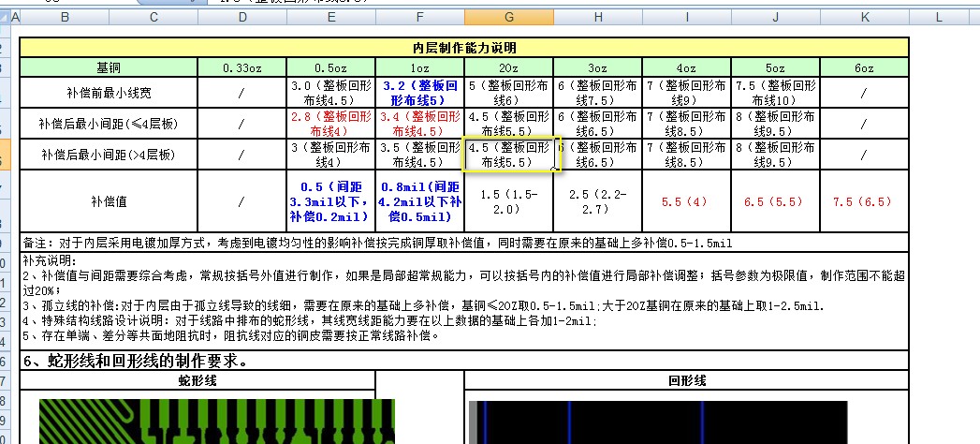Select the 回形线 header cell
This screenshot has height=444, width=980.
click(x=686, y=380)
